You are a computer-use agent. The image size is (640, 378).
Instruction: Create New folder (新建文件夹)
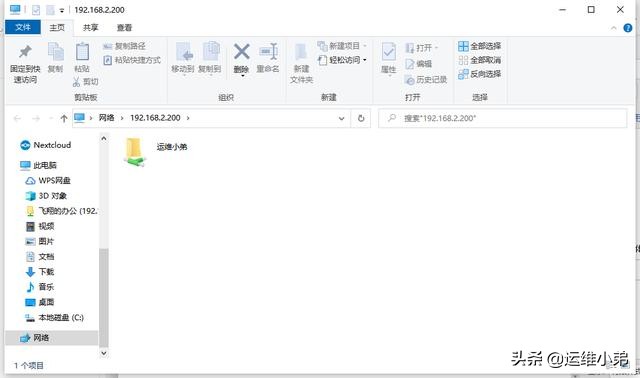[301, 63]
